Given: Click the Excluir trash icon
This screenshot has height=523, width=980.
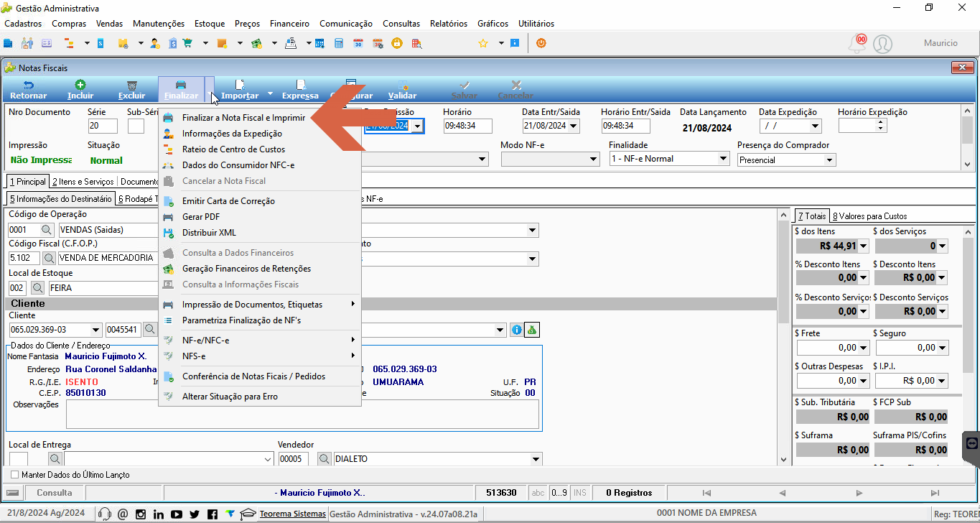Looking at the screenshot, I should coord(131,85).
